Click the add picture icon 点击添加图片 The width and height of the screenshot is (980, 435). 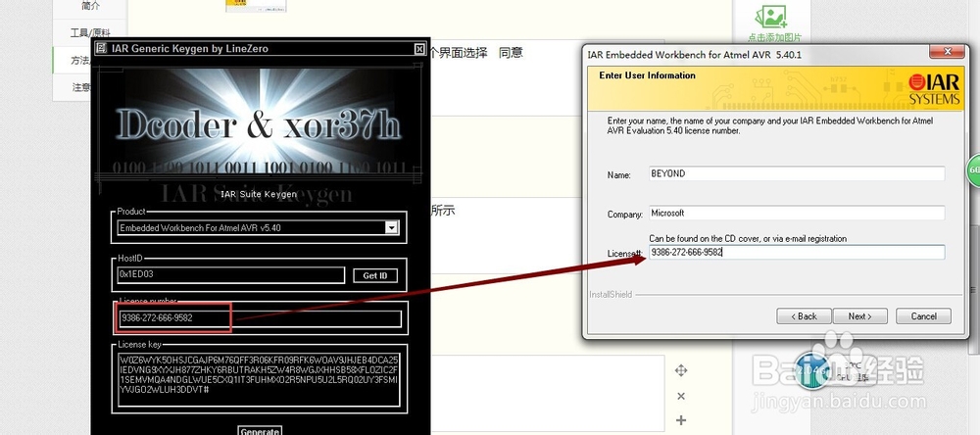(774, 24)
